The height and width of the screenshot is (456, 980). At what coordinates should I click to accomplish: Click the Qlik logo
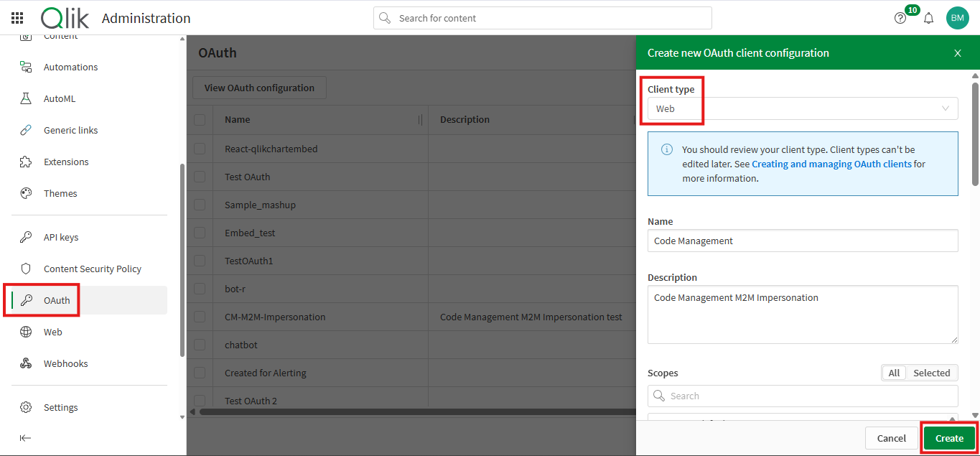point(65,18)
